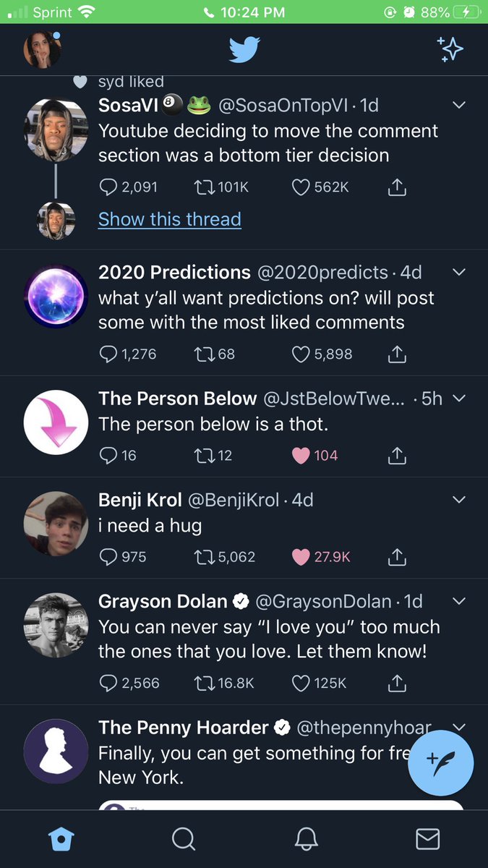Share the Grayson Dolan tweet
The height and width of the screenshot is (868, 488).
pos(397,683)
